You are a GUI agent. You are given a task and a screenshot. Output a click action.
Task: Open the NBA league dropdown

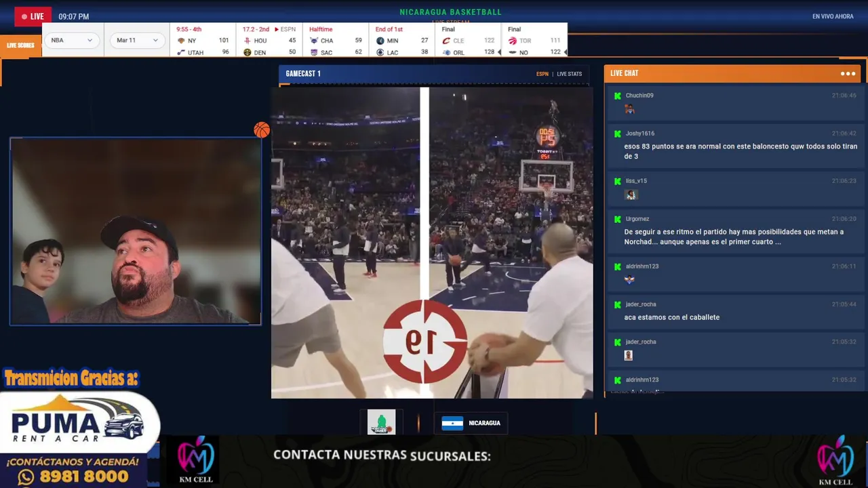73,40
